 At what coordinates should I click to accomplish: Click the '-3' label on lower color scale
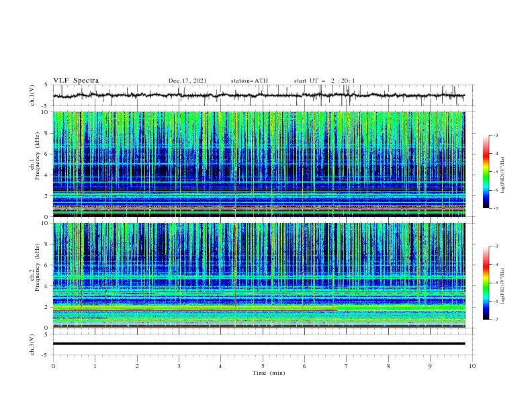pyautogui.click(x=496, y=246)
